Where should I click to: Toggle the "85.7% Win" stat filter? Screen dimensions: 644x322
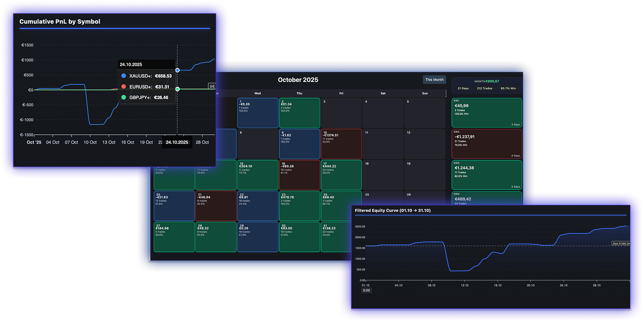point(509,88)
